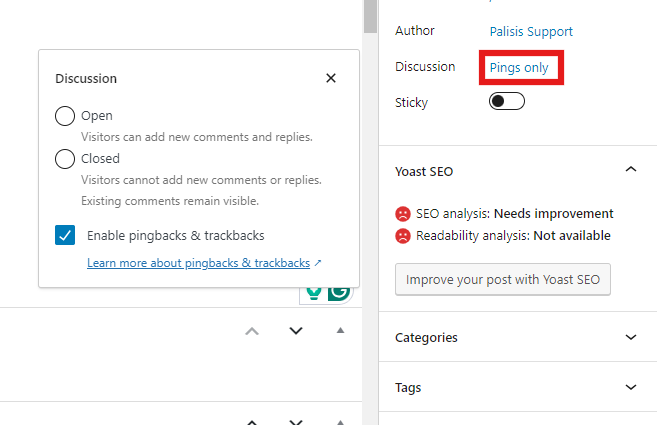The width and height of the screenshot is (657, 425).
Task: Open the Pings only discussion setting
Action: 519,67
